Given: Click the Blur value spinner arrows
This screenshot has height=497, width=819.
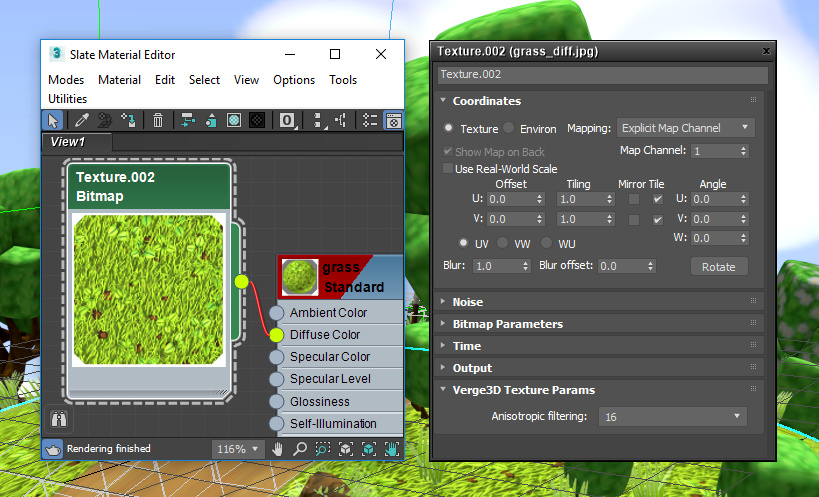Looking at the screenshot, I should [x=525, y=266].
